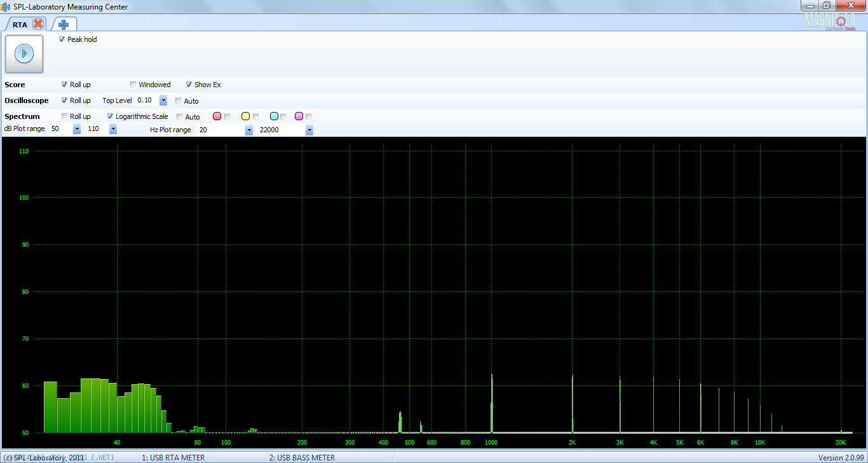Open the Top Level dropdown
868x463 pixels.
click(163, 100)
